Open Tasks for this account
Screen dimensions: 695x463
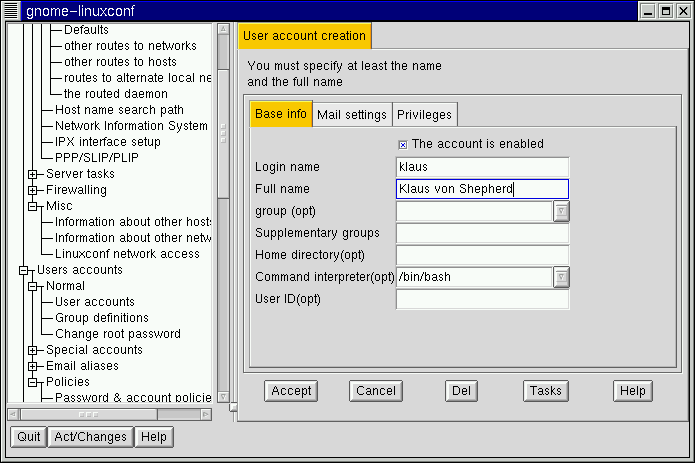pos(545,391)
